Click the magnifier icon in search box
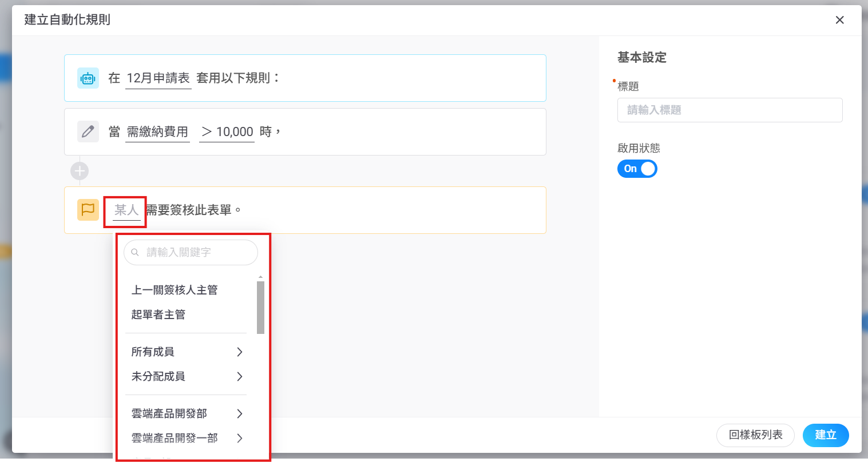This screenshot has height=462, width=868. (x=135, y=252)
